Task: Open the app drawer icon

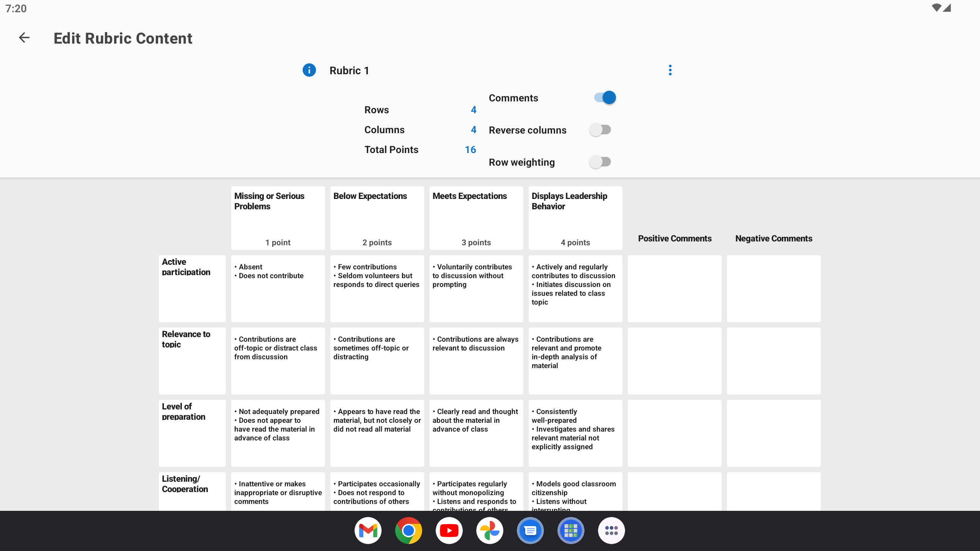Action: coord(611,531)
